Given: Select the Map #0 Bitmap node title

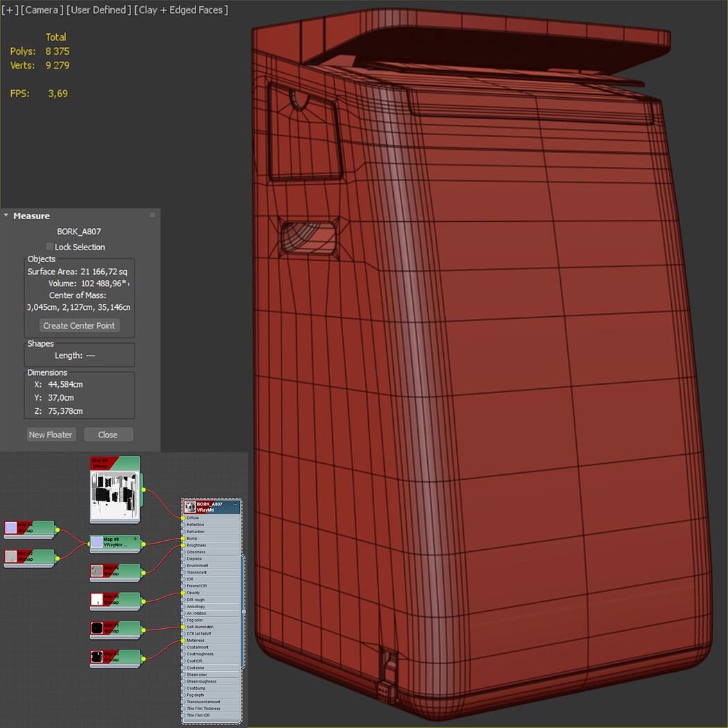Looking at the screenshot, I should click(101, 463).
